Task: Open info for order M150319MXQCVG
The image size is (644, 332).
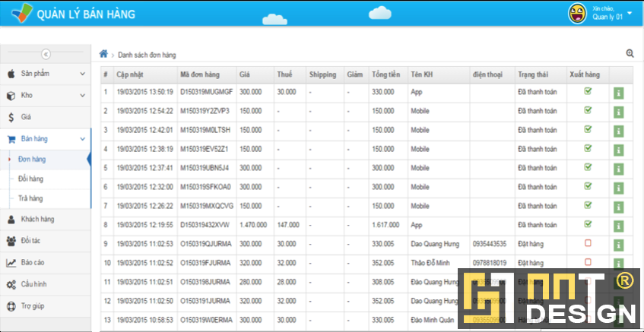Action: (618, 207)
